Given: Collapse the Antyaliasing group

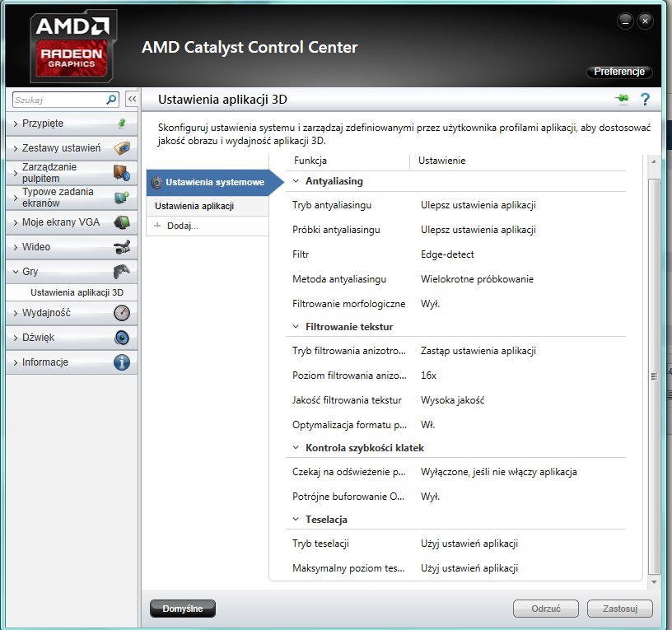Looking at the screenshot, I should click(296, 181).
